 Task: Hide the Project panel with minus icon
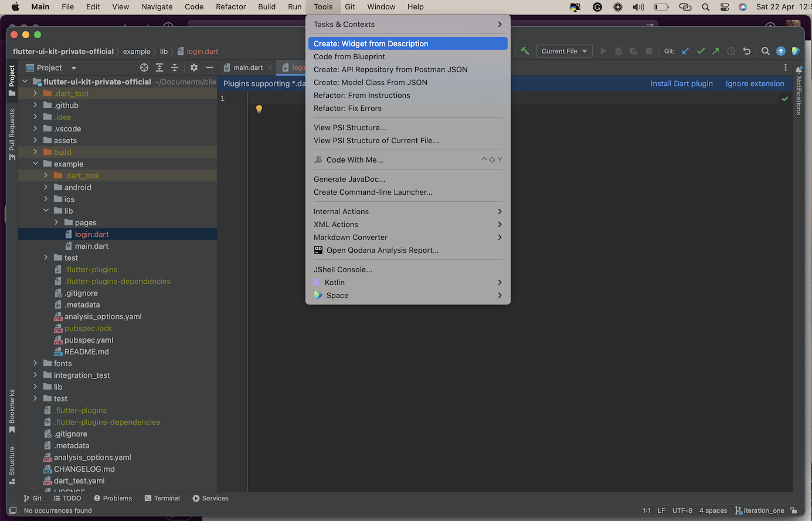(x=209, y=67)
